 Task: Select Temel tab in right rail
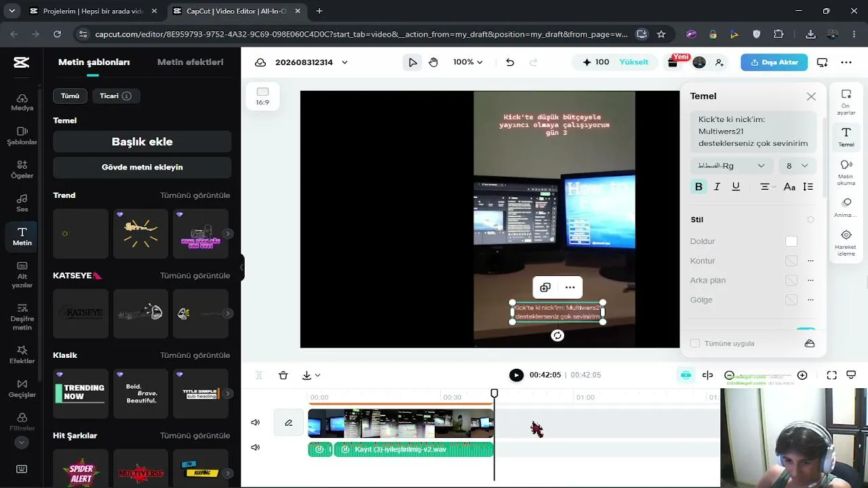click(x=846, y=137)
